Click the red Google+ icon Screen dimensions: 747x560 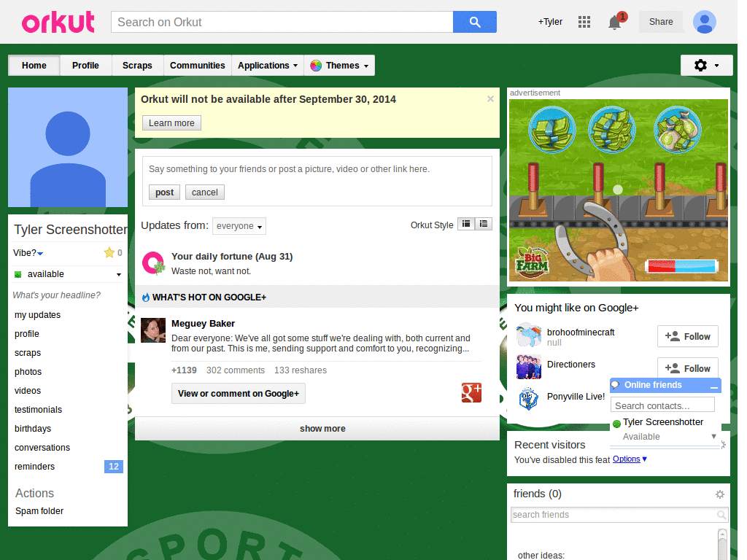471,393
